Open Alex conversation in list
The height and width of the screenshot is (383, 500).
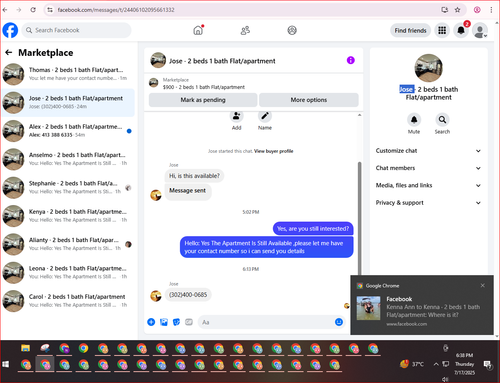pyautogui.click(x=68, y=131)
